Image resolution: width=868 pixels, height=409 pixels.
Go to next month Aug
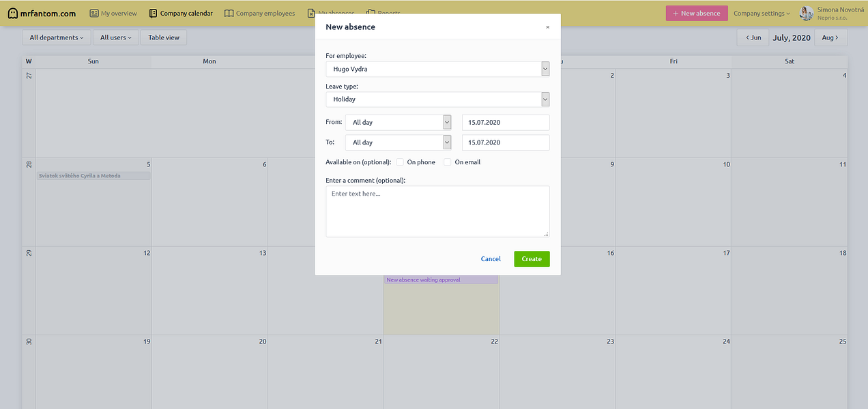click(x=830, y=37)
